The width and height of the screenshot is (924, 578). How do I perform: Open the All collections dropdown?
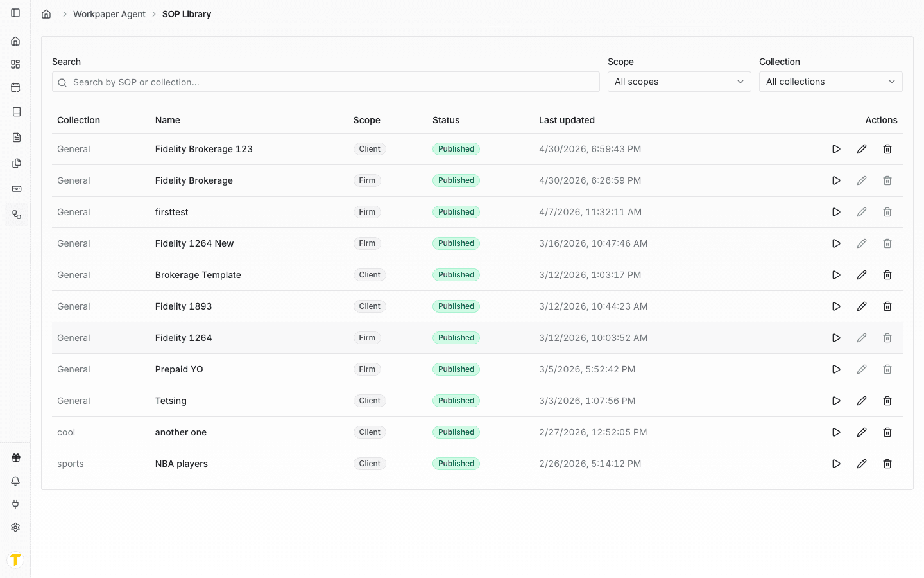tap(830, 82)
